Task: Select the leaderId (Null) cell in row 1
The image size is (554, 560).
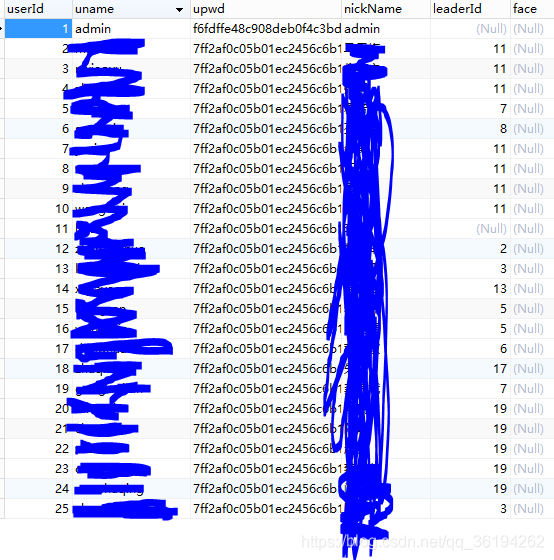Action: pyautogui.click(x=470, y=29)
